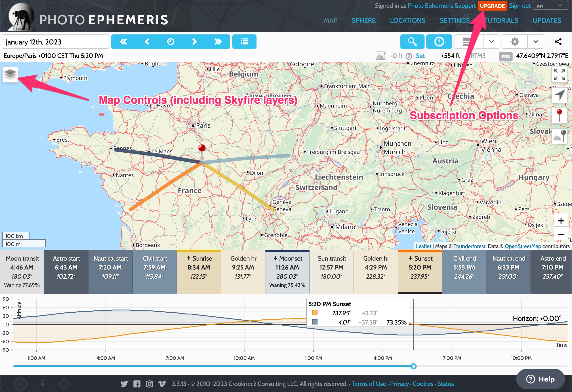Share the current map view
Image resolution: width=572 pixels, height=392 pixels.
pos(558,42)
